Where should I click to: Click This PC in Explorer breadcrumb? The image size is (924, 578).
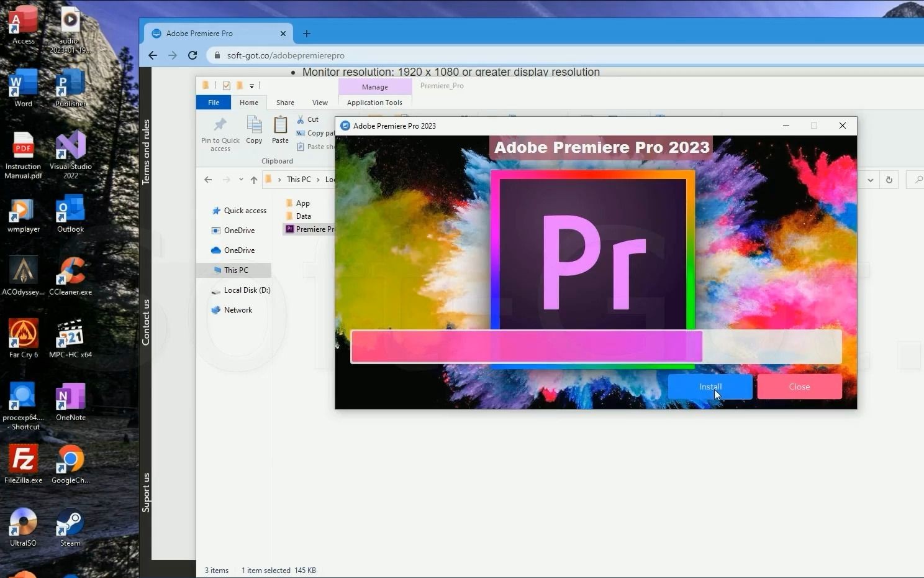pyautogui.click(x=299, y=180)
